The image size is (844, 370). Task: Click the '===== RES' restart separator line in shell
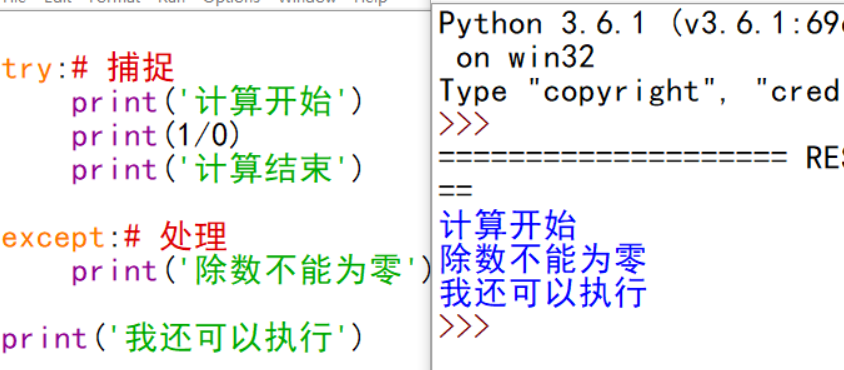point(641,157)
